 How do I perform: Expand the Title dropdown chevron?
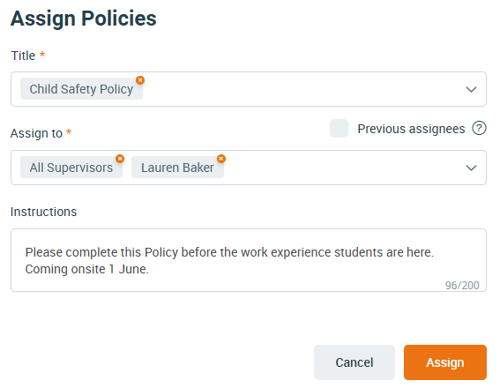tap(471, 89)
